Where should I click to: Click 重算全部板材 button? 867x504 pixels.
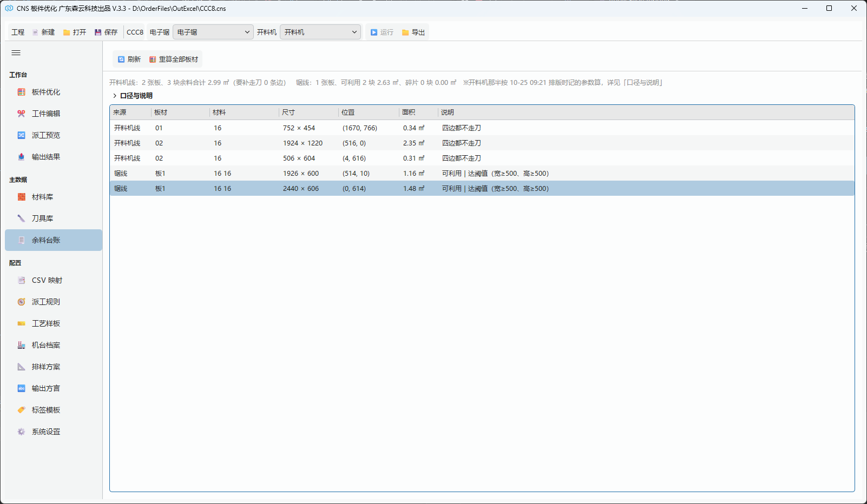(174, 59)
